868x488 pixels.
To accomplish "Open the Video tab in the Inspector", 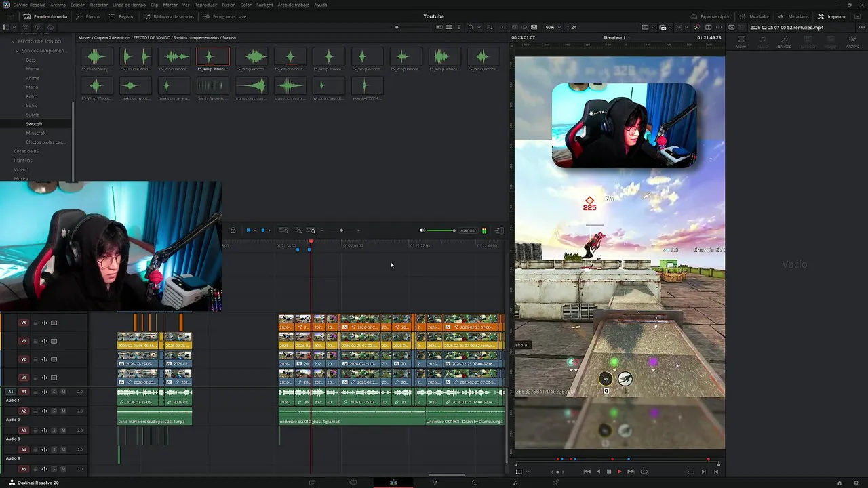I will (741, 42).
